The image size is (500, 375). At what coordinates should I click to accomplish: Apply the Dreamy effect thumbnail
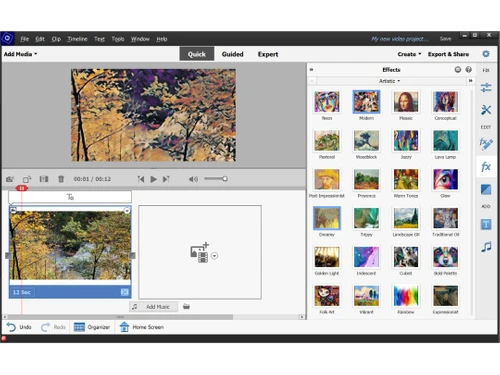pos(327,218)
